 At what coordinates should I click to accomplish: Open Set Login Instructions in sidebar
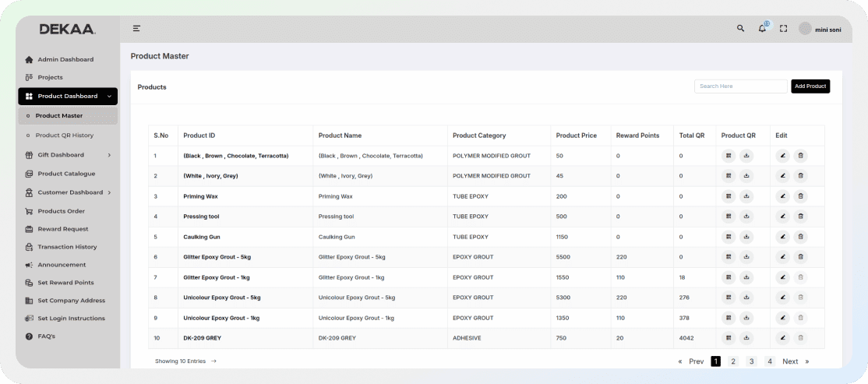(65, 318)
